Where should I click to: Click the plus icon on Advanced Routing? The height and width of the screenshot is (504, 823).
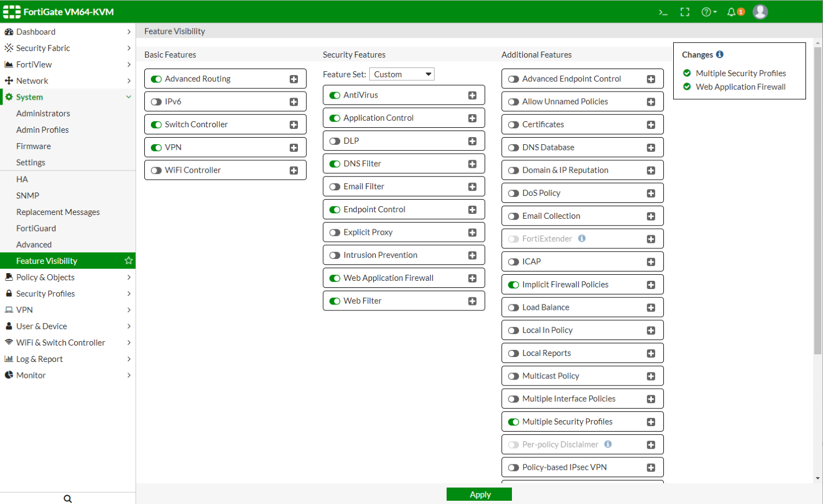pos(294,79)
